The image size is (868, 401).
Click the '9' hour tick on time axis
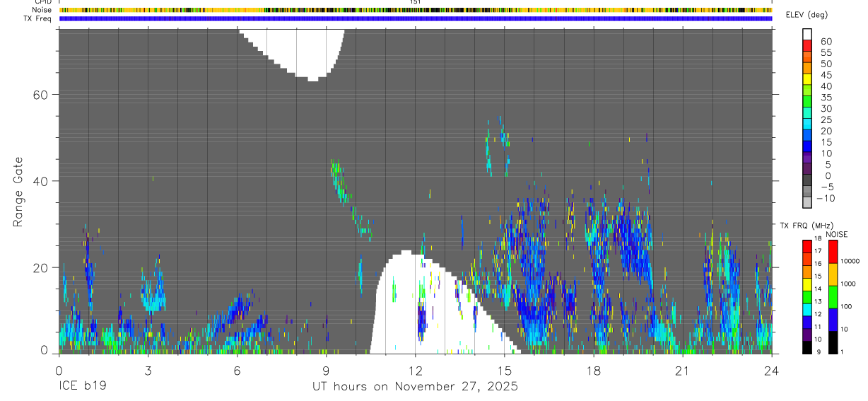pyautogui.click(x=326, y=370)
